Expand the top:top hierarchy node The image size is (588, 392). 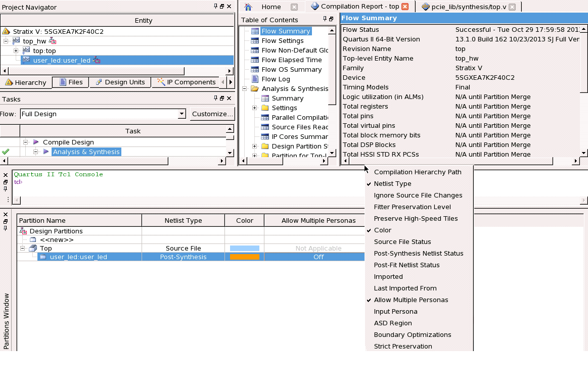(16, 51)
